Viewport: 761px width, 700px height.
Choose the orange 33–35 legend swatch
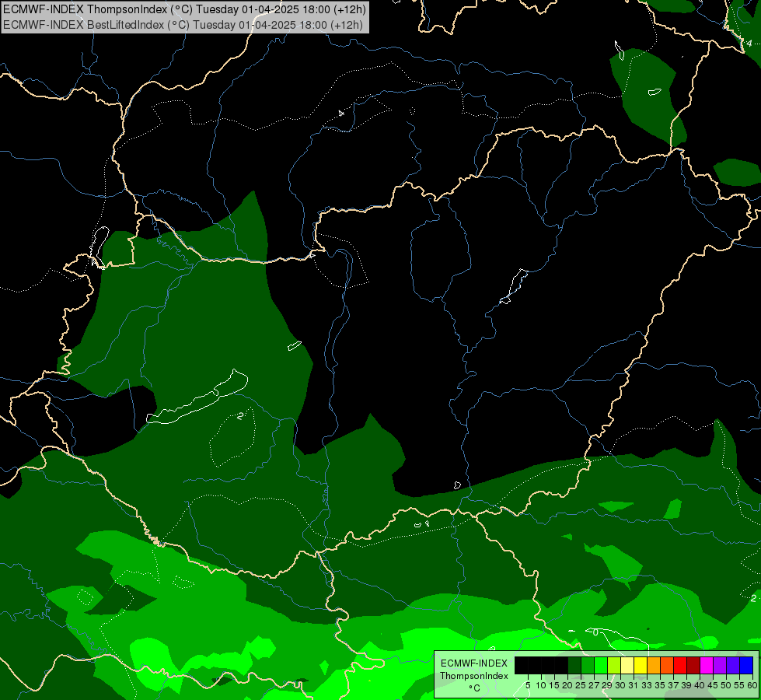tap(654, 665)
